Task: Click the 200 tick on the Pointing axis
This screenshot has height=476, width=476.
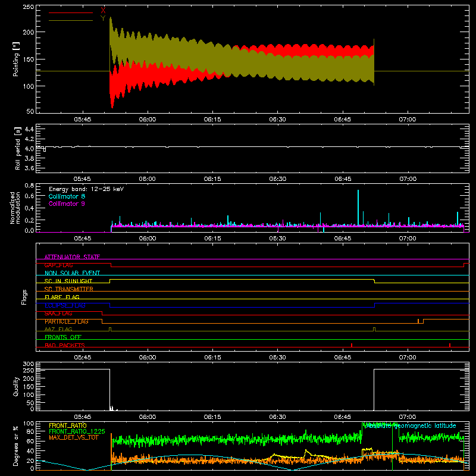Action: click(28, 32)
